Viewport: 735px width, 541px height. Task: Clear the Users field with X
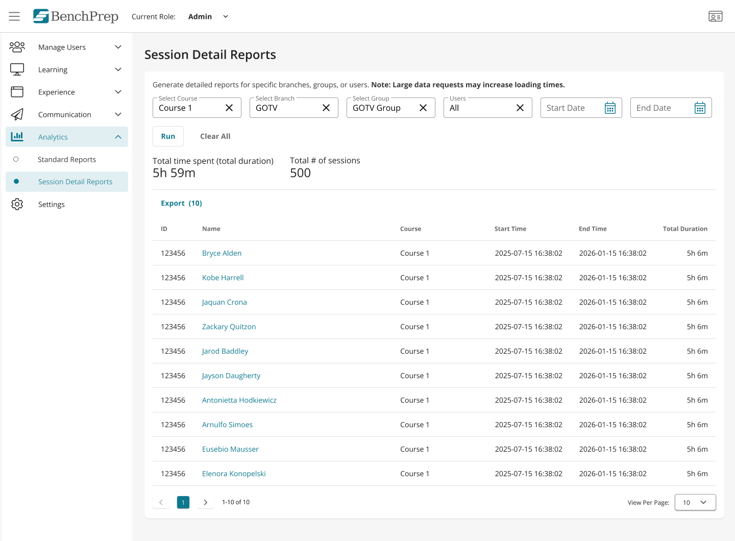[520, 108]
